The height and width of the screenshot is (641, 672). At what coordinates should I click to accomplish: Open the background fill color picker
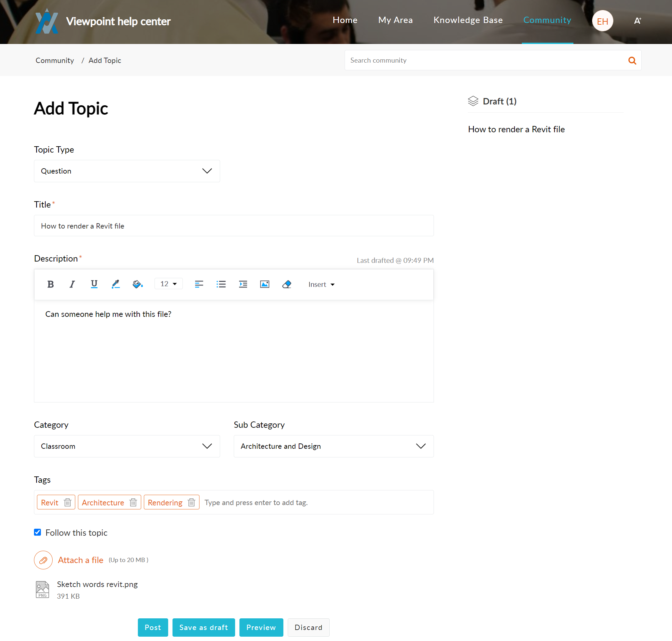point(138,284)
